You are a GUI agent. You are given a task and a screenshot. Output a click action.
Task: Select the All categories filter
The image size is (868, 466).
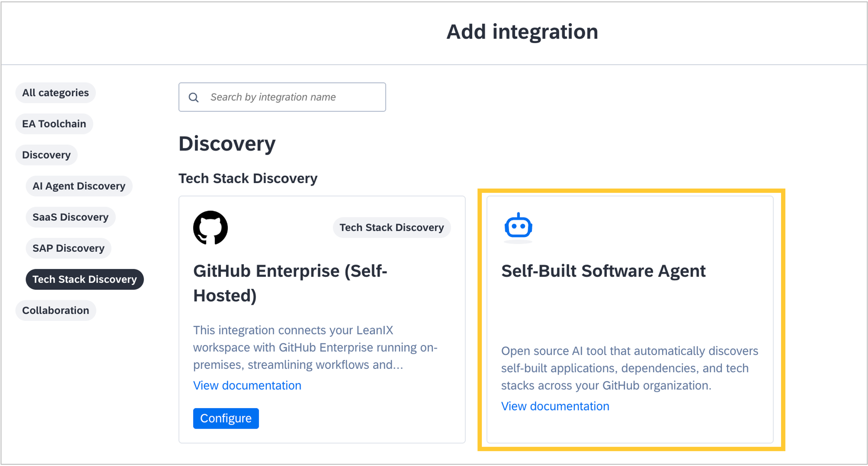[56, 92]
